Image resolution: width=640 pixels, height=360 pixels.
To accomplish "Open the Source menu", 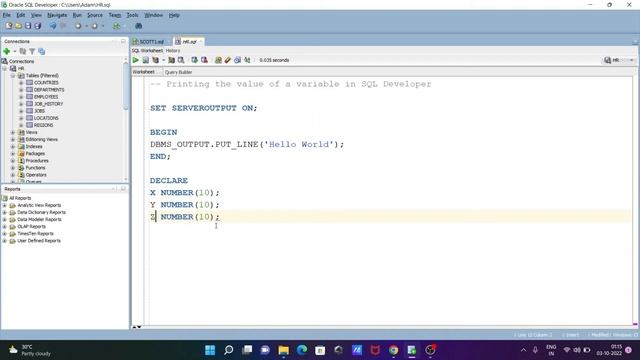I will tap(95, 15).
